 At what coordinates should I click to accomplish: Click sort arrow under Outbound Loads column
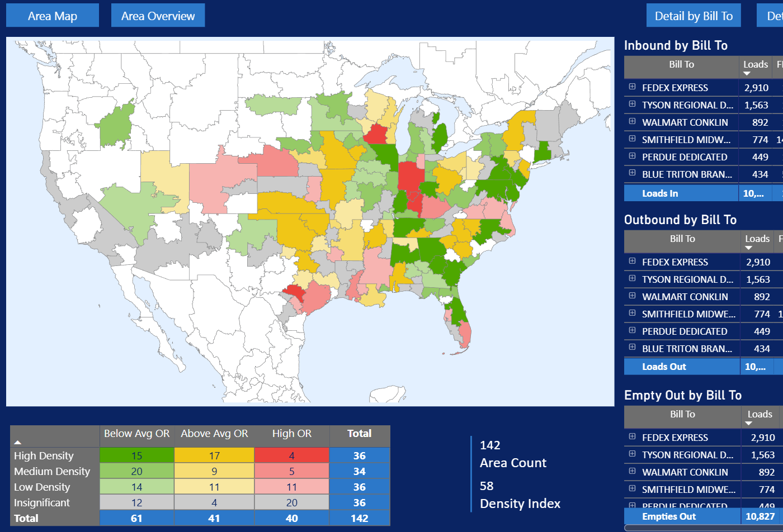[748, 248]
